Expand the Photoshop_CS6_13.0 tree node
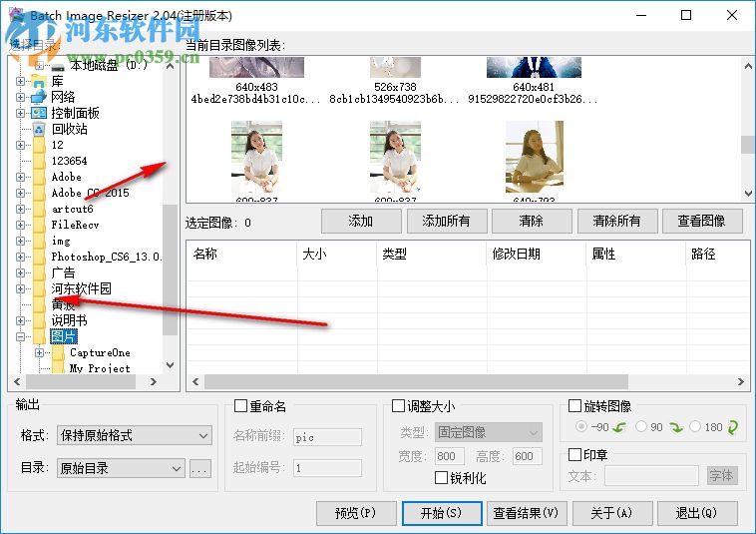The width and height of the screenshot is (756, 534). coord(20,257)
